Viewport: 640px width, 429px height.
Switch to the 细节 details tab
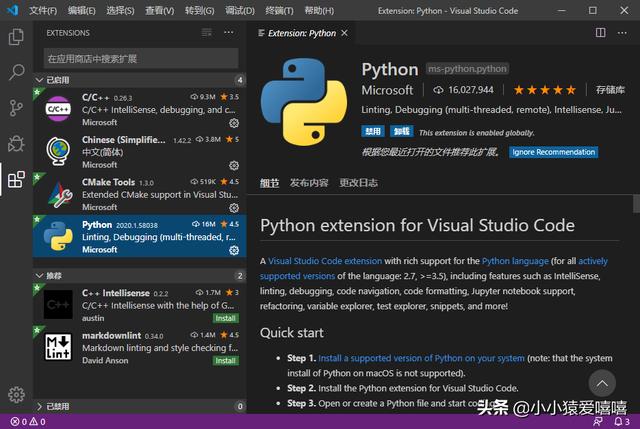pyautogui.click(x=269, y=183)
